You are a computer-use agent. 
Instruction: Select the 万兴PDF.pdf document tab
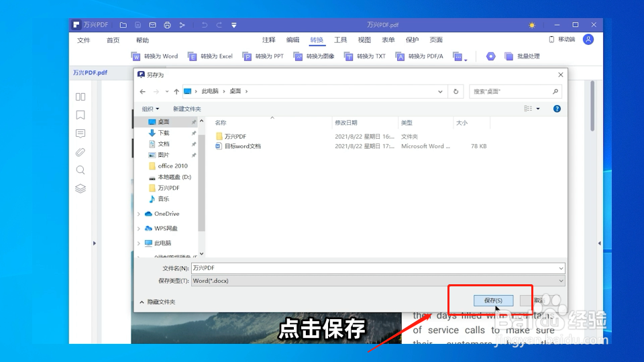click(91, 72)
